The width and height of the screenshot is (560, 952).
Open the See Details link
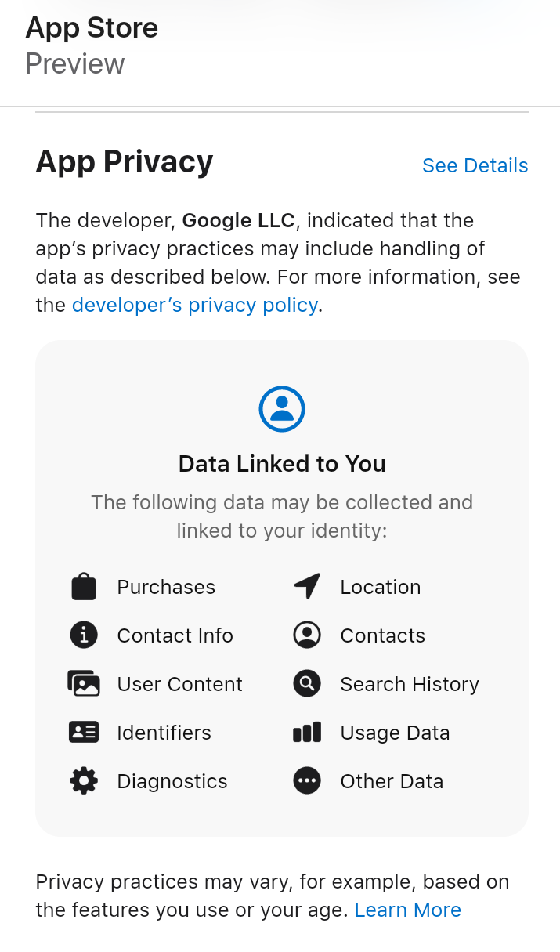coord(475,166)
